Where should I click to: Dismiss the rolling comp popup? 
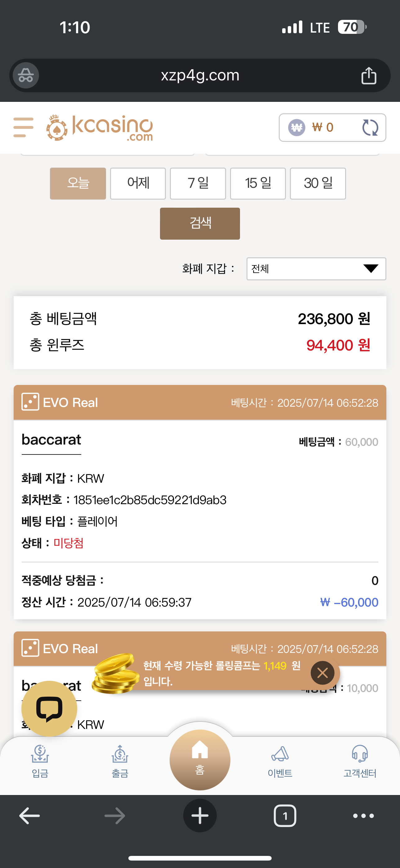click(322, 673)
